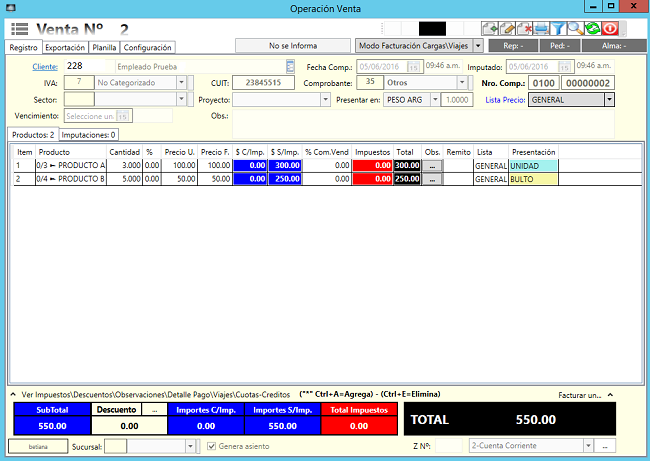Click the Cliente link label
This screenshot has width=650, height=461.
45,67
